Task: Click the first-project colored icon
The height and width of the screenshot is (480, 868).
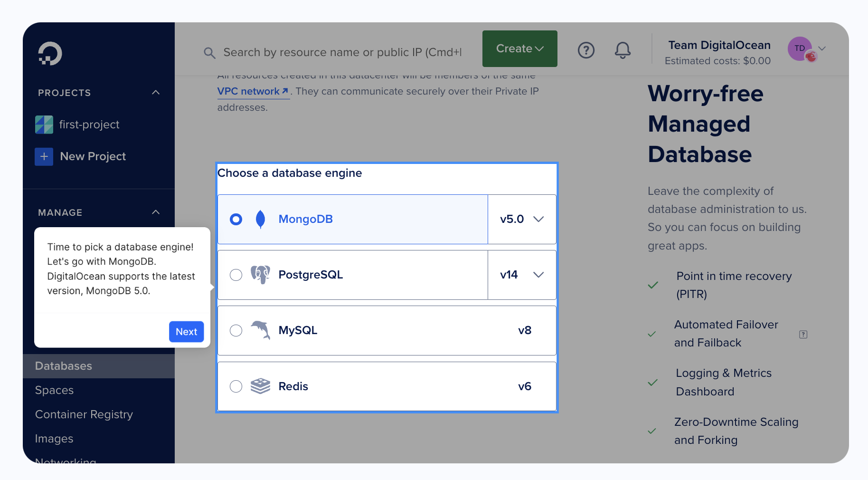Action: click(x=44, y=125)
